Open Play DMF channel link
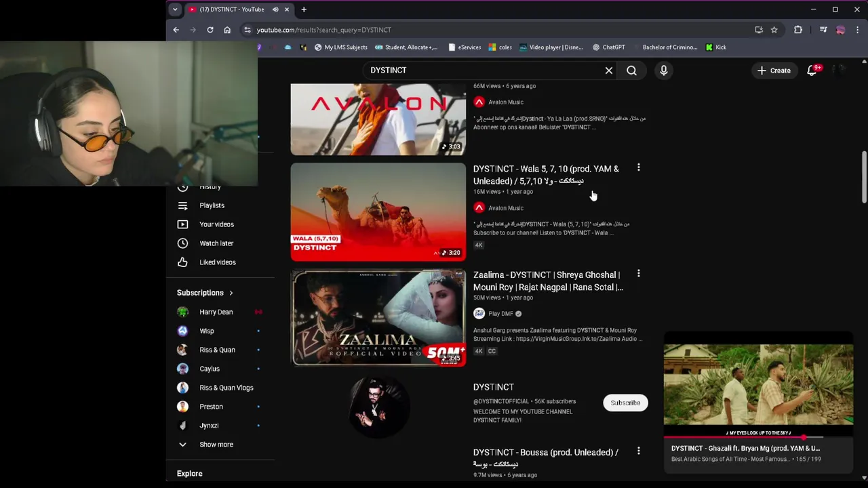This screenshot has width=868, height=488. click(x=500, y=314)
